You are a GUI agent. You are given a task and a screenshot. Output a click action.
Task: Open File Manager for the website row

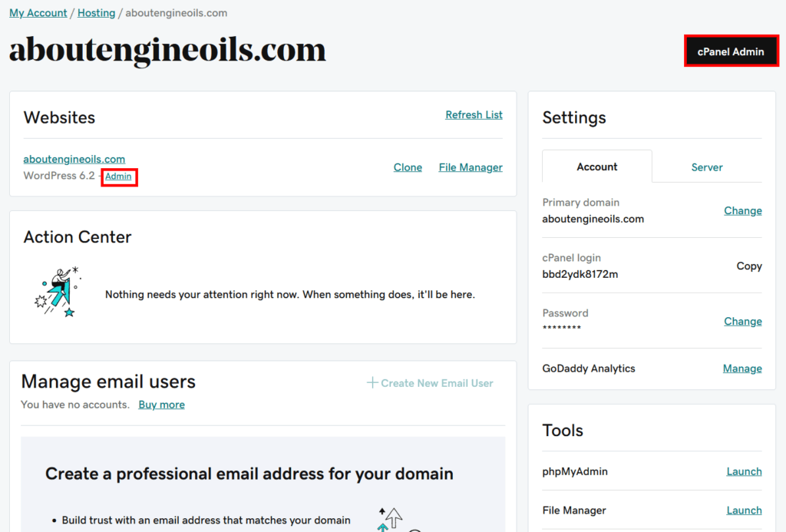[x=471, y=167]
